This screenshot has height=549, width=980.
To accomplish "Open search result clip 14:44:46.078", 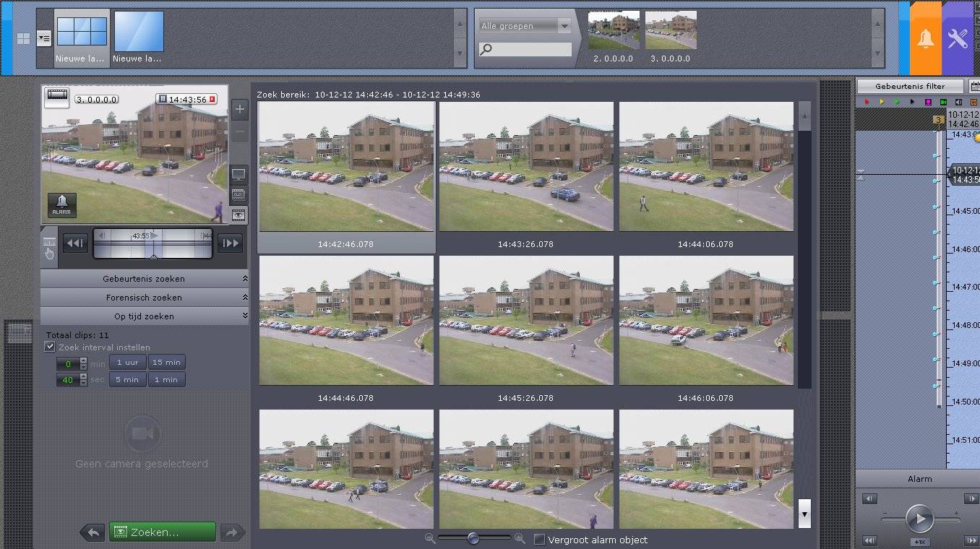I will tap(346, 320).
